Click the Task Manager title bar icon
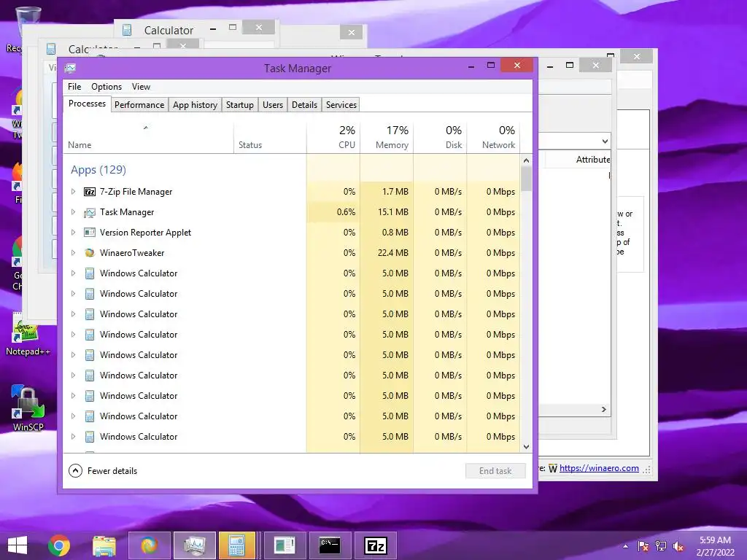747x560 pixels. [70, 68]
